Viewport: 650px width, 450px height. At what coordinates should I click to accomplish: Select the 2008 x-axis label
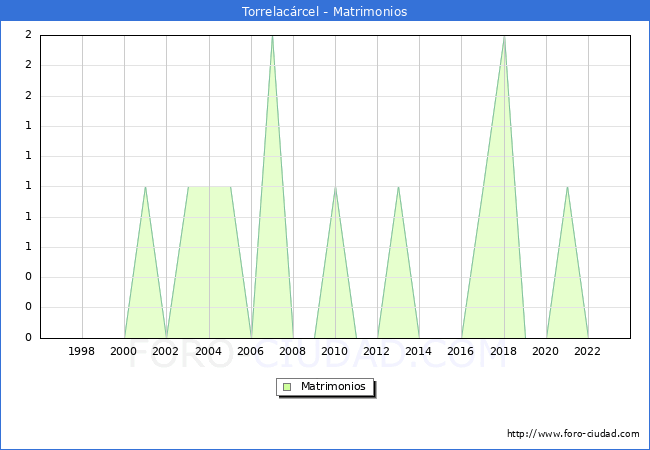point(293,351)
